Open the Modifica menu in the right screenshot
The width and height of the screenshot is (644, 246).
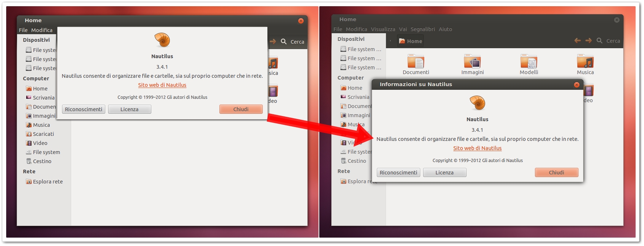pos(356,29)
